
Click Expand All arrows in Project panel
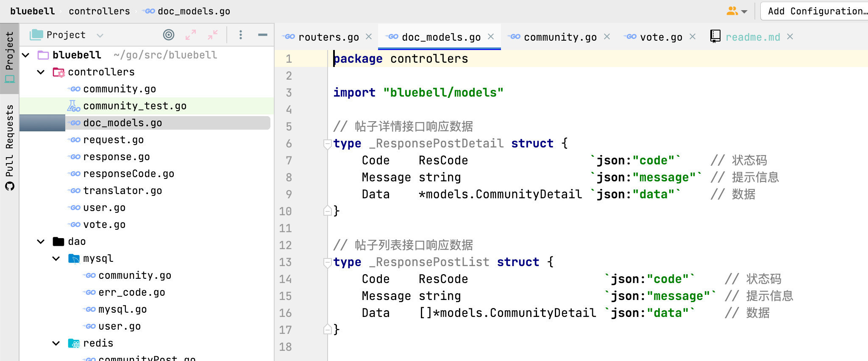click(x=191, y=35)
